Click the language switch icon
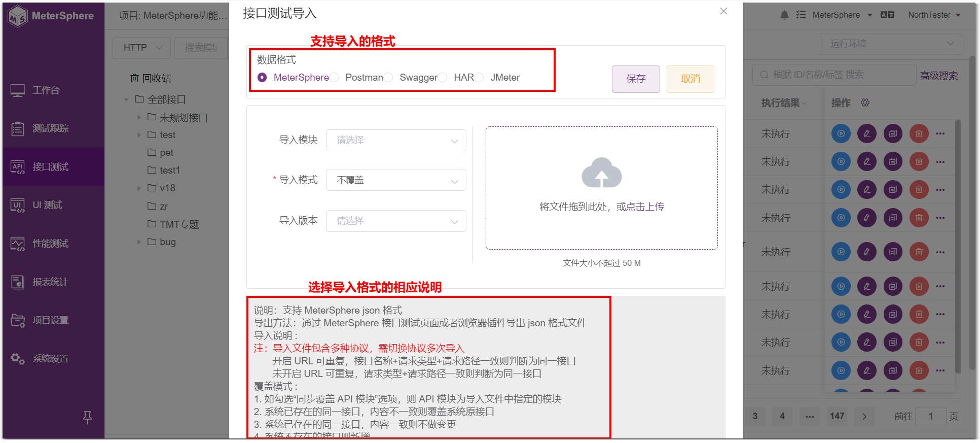Viewport: 980px width, 443px height. pos(887,15)
